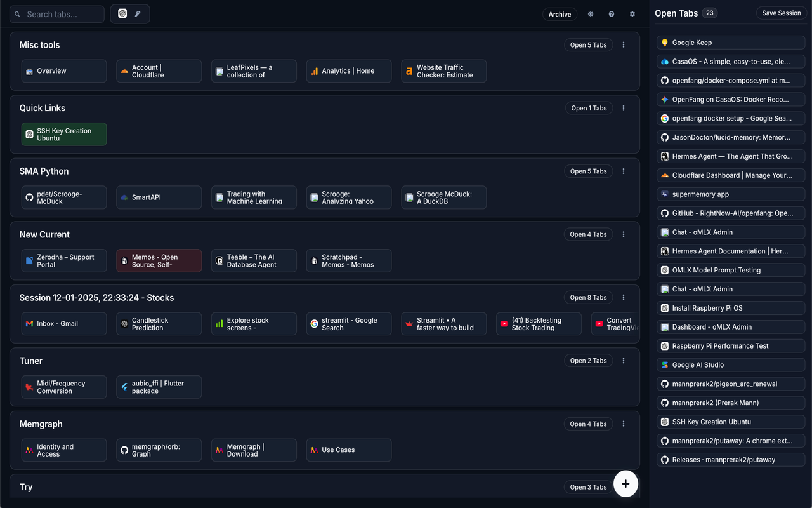Open the Midi/Frequency Conversion saved tab
Viewport: 812px width, 508px height.
pos(64,387)
